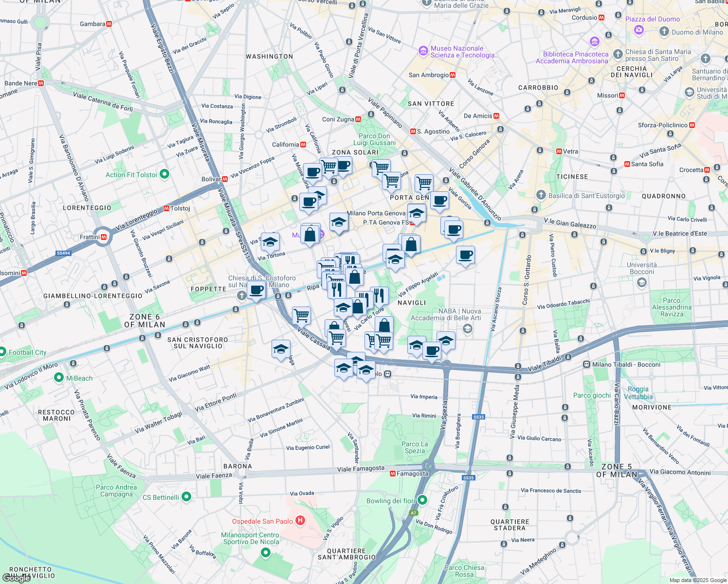728x584 pixels.
Task: Select the ZONA SOLARI district label
Action: click(x=355, y=152)
